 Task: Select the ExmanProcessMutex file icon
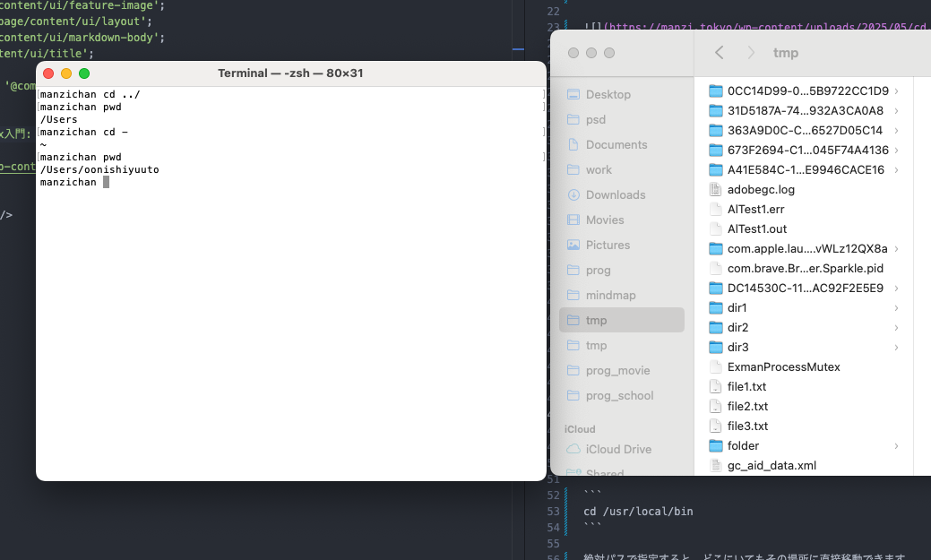[716, 367]
